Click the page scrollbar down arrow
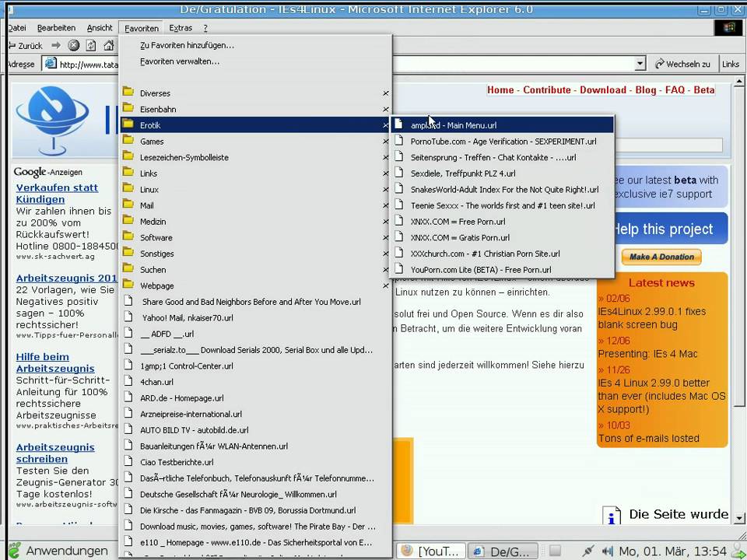This screenshot has height=560, width=747. coord(739,518)
